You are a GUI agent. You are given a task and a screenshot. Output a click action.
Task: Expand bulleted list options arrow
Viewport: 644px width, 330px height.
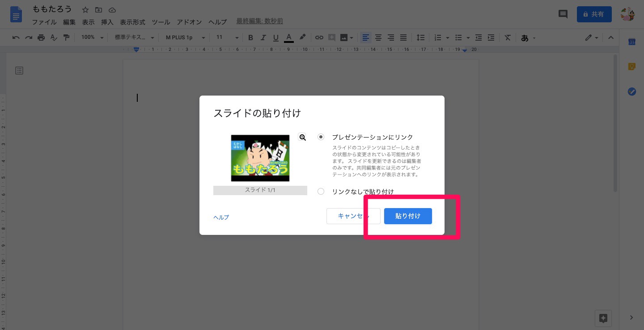click(x=468, y=38)
